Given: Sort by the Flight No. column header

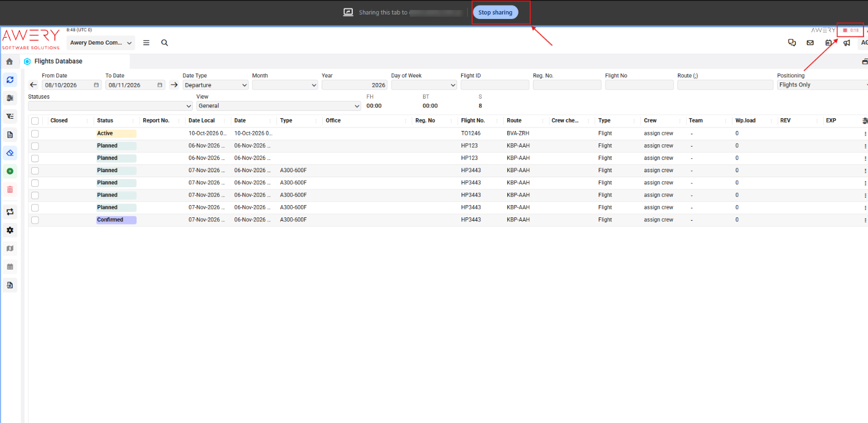Looking at the screenshot, I should (x=473, y=120).
